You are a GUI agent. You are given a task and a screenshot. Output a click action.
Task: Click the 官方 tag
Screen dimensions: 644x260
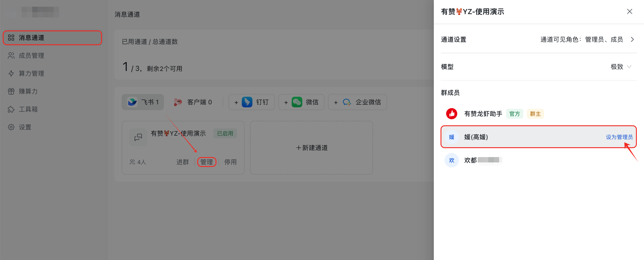515,114
